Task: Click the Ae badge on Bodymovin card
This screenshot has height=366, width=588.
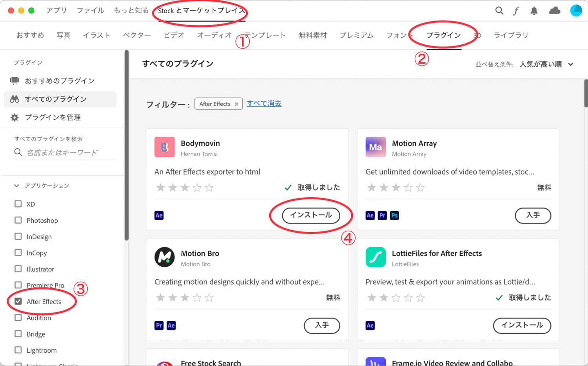Action: pos(159,215)
